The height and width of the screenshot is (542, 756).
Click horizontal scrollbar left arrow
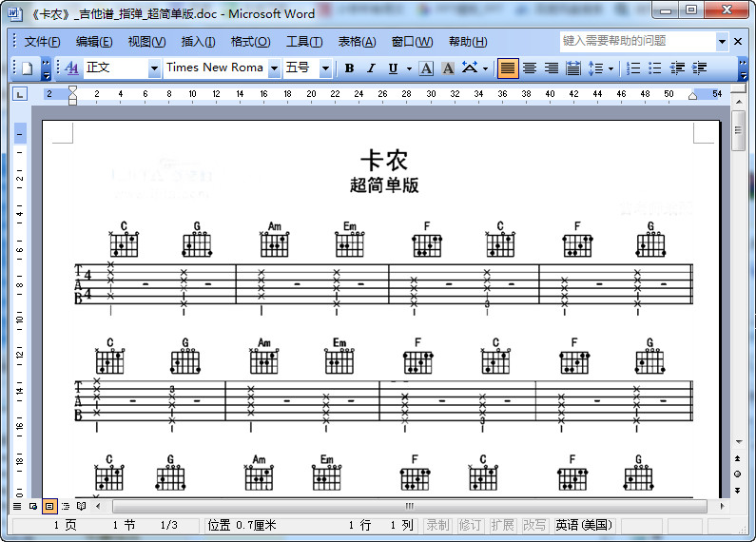pyautogui.click(x=98, y=506)
